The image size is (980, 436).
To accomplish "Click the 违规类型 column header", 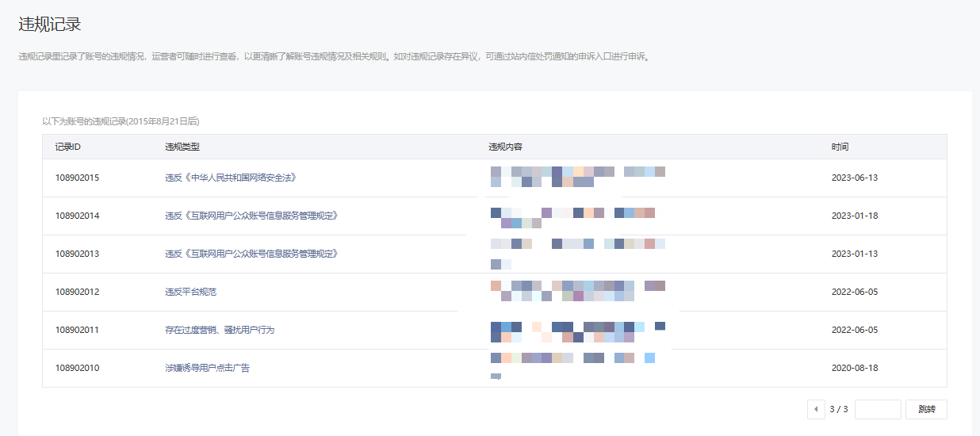I will point(182,147).
